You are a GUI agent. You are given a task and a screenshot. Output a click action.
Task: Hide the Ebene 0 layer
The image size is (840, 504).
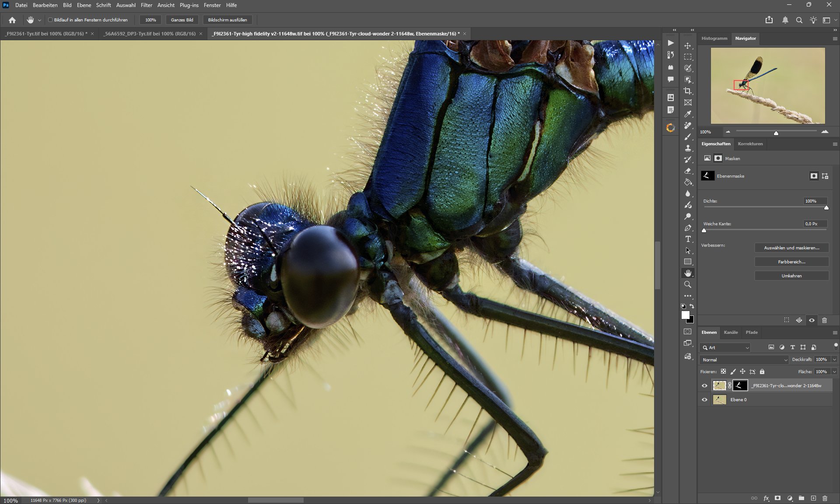[704, 399]
